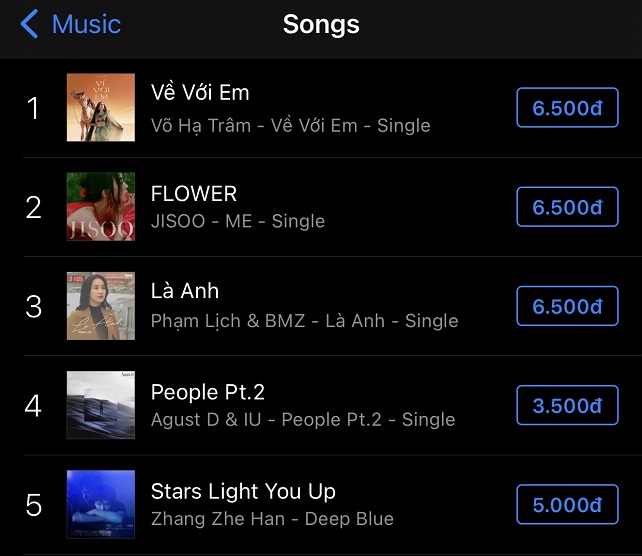Image resolution: width=642 pixels, height=556 pixels.
Task: Open the Stars Light You Up artwork
Action: tap(100, 504)
